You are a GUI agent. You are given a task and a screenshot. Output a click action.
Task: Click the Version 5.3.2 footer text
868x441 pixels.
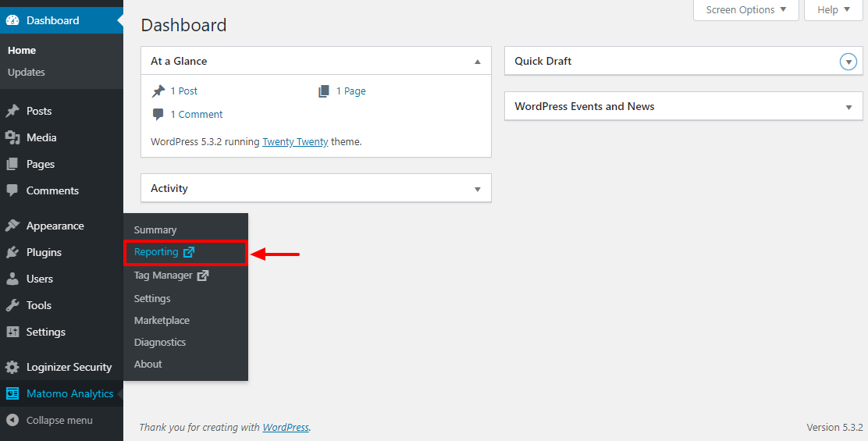[x=834, y=427]
